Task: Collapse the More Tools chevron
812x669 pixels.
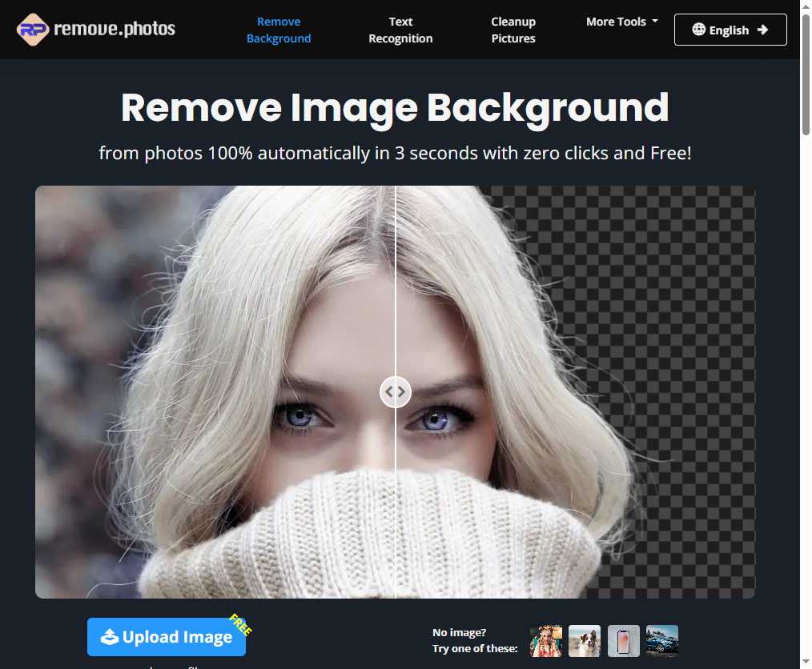Action: click(655, 22)
